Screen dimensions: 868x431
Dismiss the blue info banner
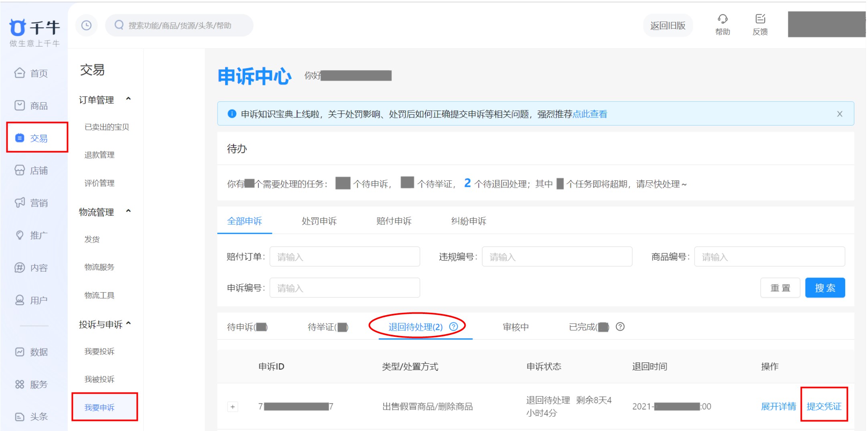pyautogui.click(x=839, y=114)
